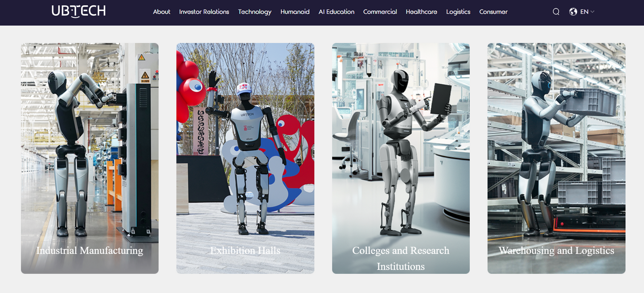Open the search magnifier icon

[556, 12]
